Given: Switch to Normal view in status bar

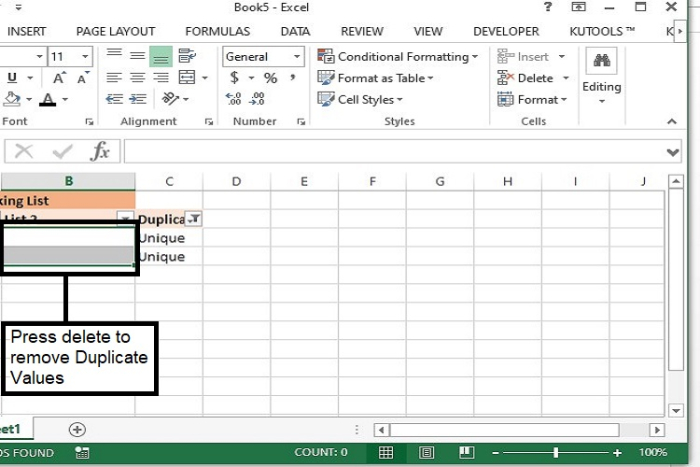Looking at the screenshot, I should point(386,452).
